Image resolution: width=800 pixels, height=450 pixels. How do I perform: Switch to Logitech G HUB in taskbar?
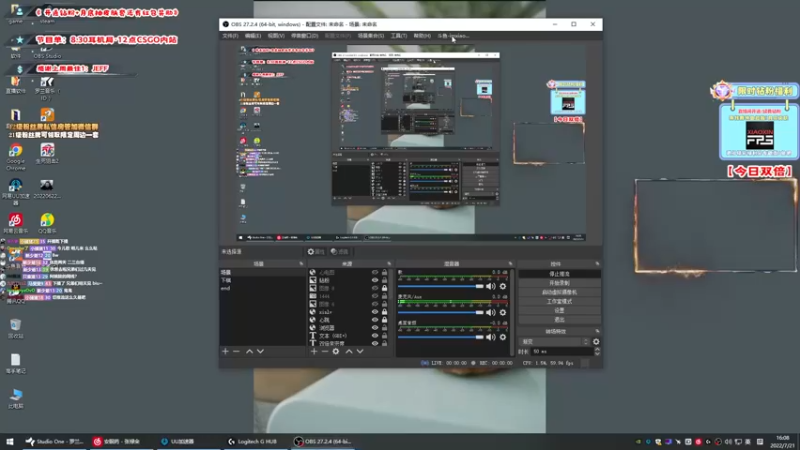[252, 441]
